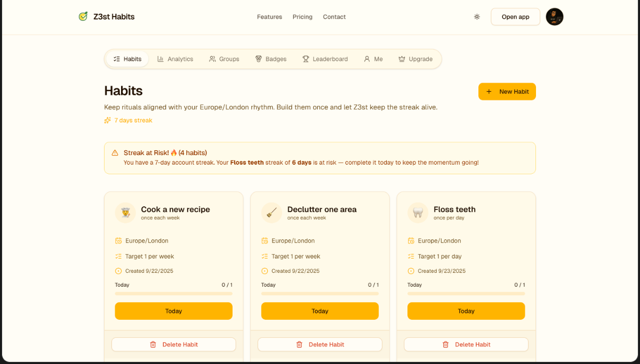
Task: Select the Badges tab
Action: coord(270,59)
